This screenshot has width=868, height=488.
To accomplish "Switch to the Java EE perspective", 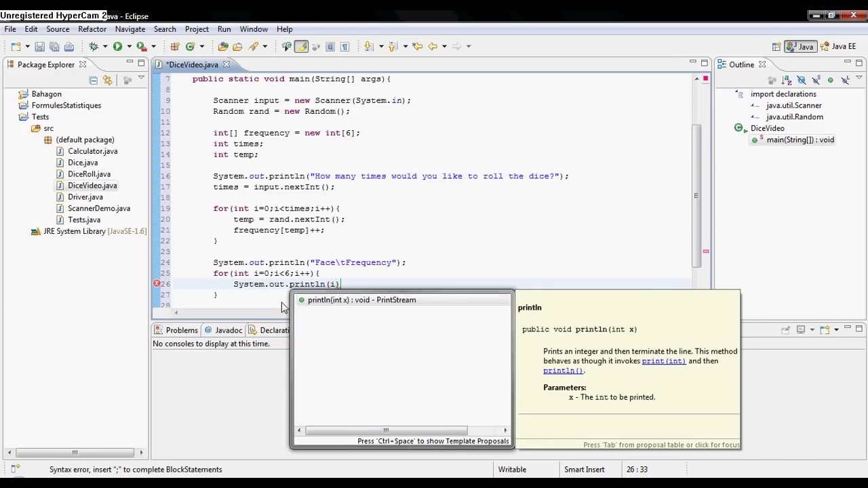I will pyautogui.click(x=838, y=47).
